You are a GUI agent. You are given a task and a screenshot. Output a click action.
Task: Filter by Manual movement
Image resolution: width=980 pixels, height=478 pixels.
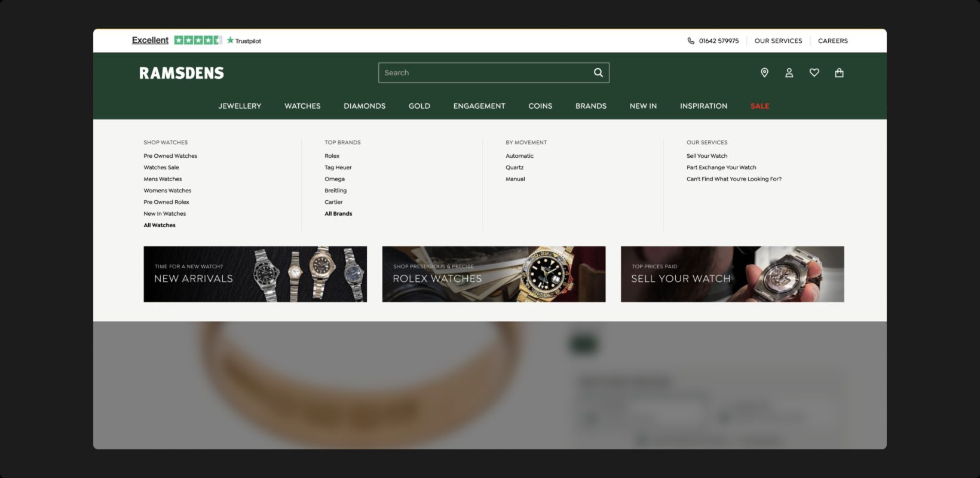(515, 179)
